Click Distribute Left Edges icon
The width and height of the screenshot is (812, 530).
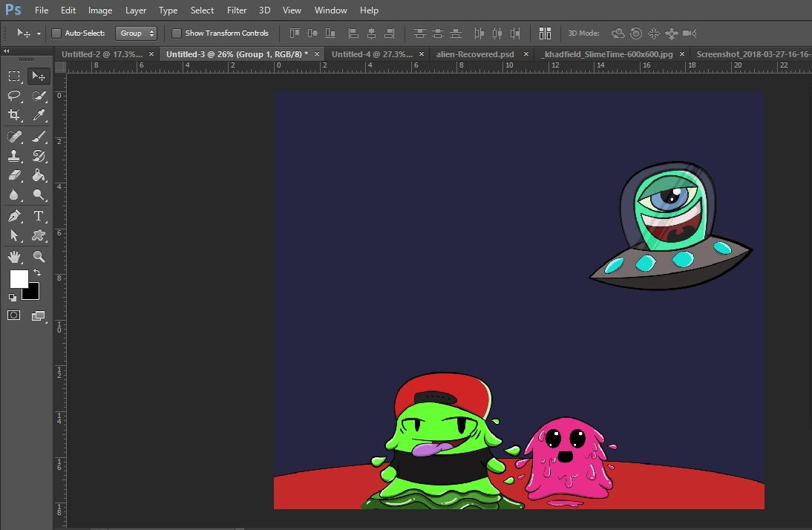pos(479,33)
